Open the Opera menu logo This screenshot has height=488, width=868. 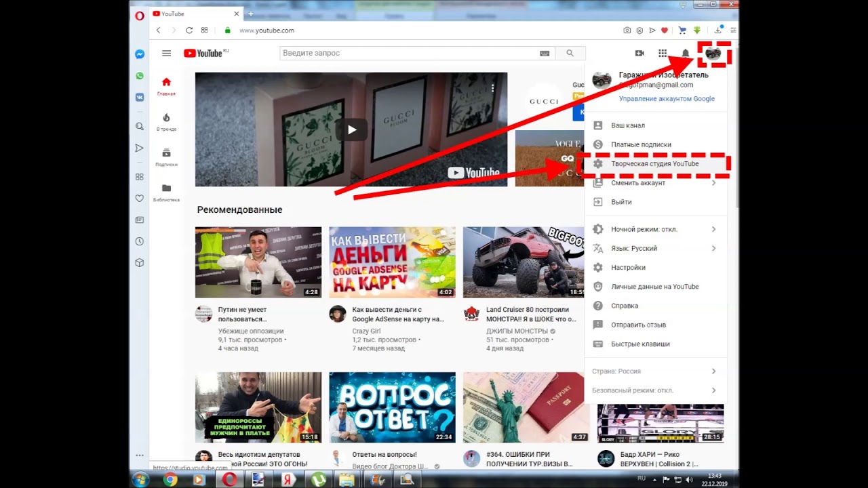[x=140, y=14]
